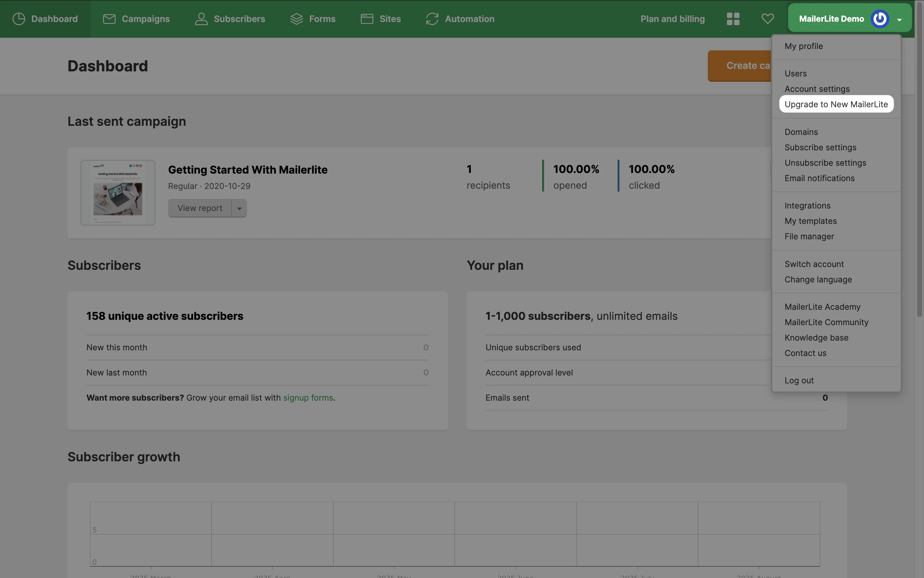Select Users in account menu

(x=795, y=73)
